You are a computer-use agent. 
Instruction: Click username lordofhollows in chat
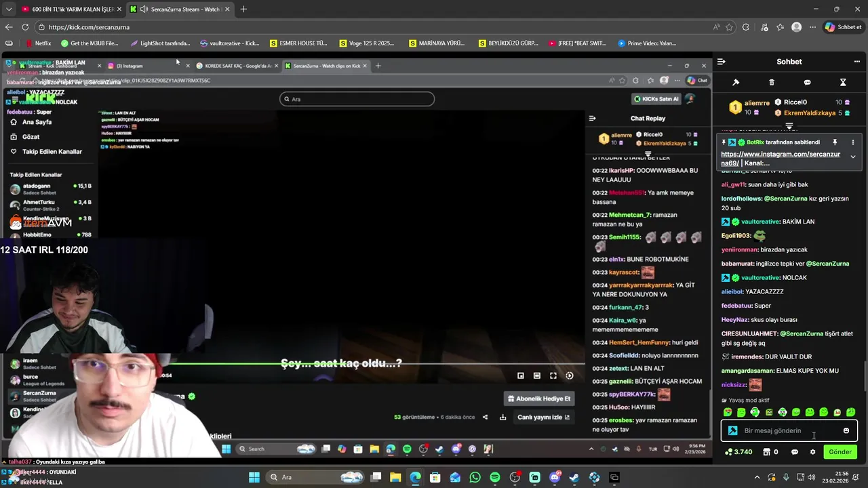click(x=742, y=199)
